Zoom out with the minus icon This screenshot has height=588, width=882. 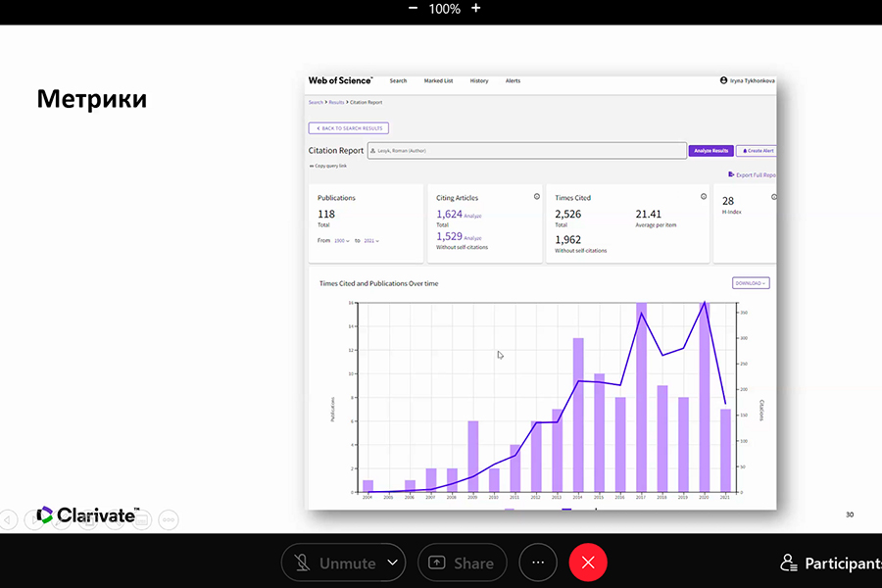[413, 9]
